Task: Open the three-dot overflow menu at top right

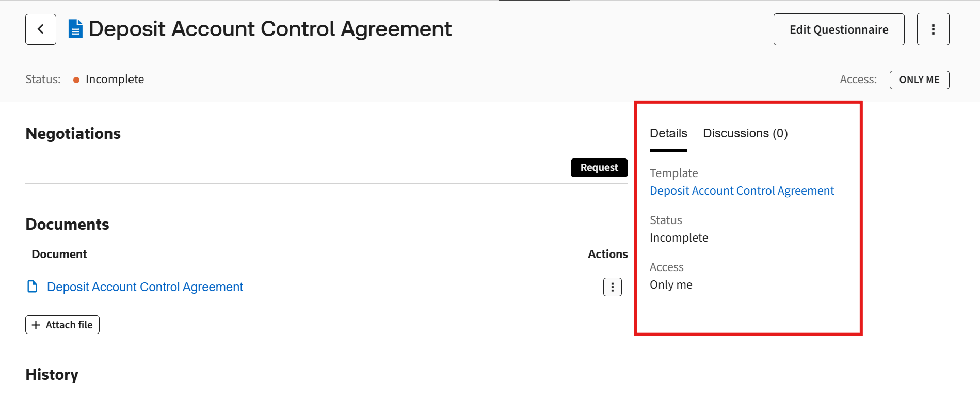Action: 933,29
